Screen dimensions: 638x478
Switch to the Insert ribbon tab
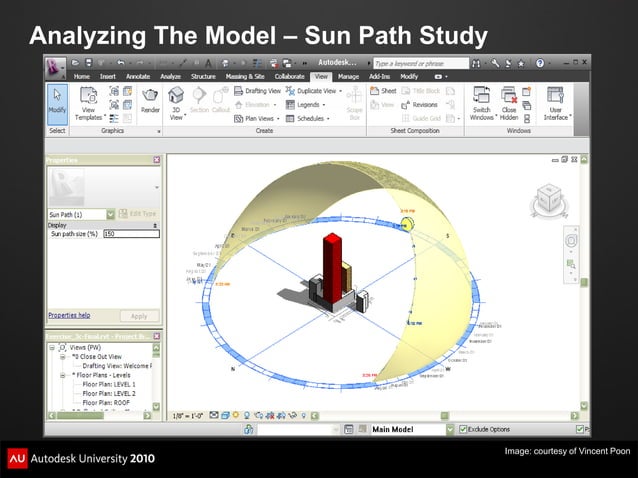click(x=108, y=76)
